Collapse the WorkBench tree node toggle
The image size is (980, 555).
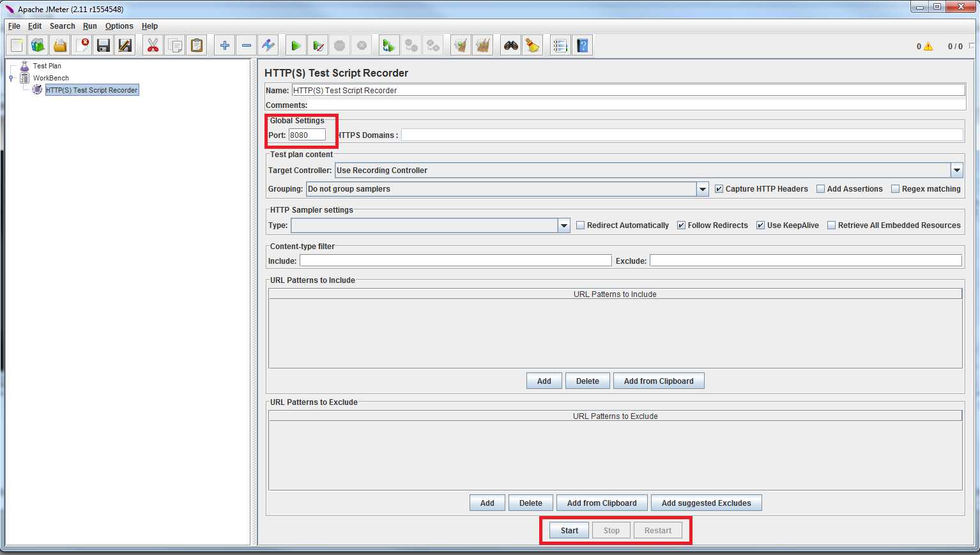pos(11,78)
